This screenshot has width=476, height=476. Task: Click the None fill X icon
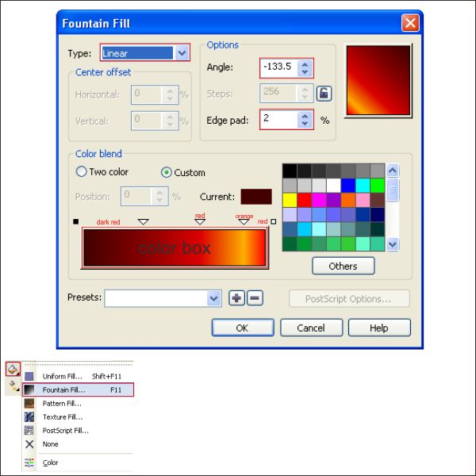coord(29,444)
